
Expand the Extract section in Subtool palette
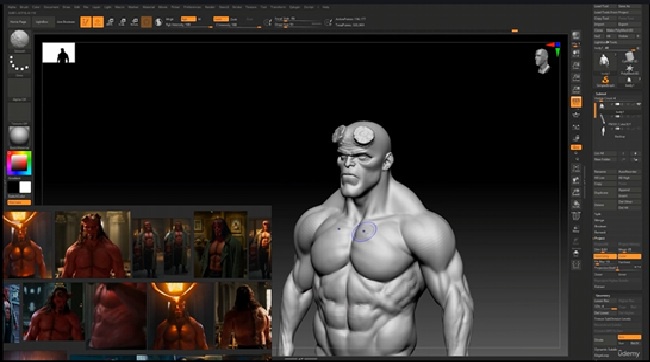599,287
